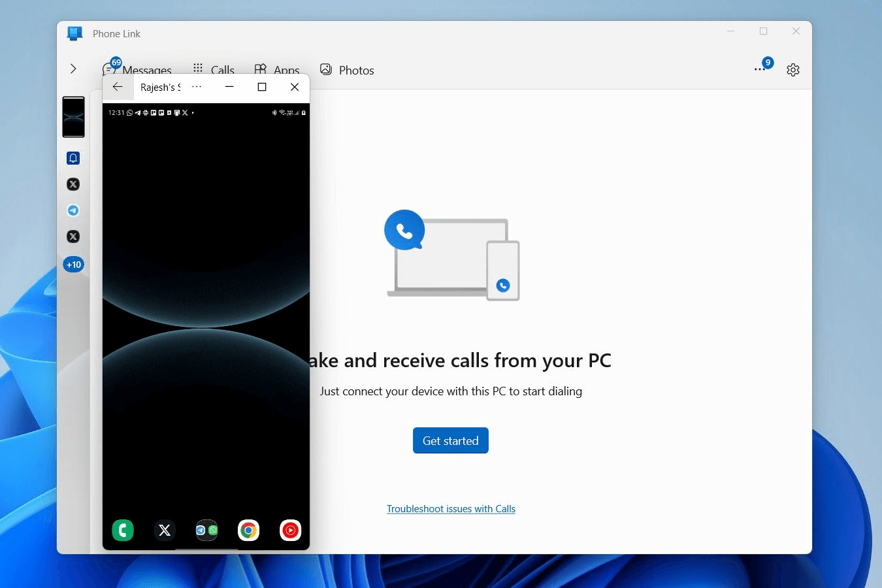Open YouTube Music on the phone screen

point(290,530)
